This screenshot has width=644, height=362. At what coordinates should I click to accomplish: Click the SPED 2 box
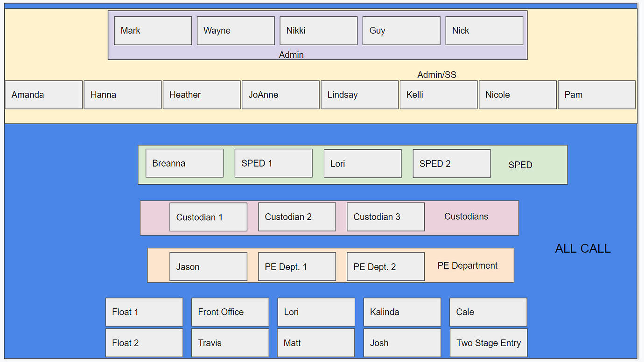tap(451, 164)
